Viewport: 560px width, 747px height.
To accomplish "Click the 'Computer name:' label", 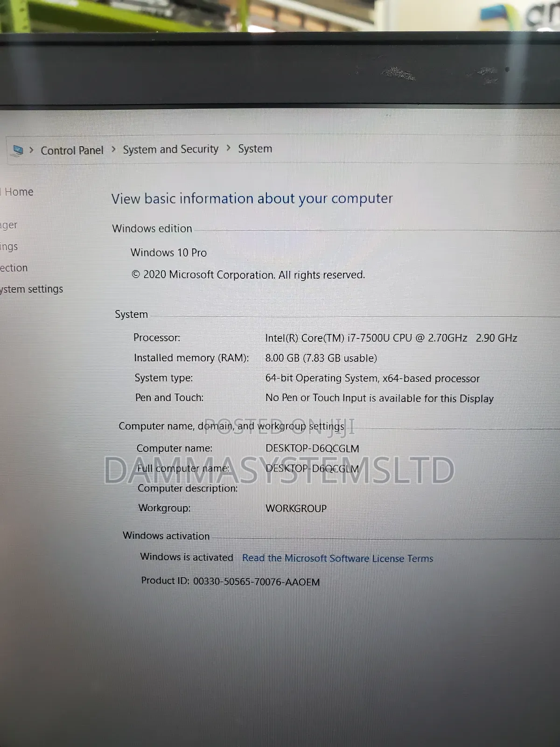I will pyautogui.click(x=175, y=448).
